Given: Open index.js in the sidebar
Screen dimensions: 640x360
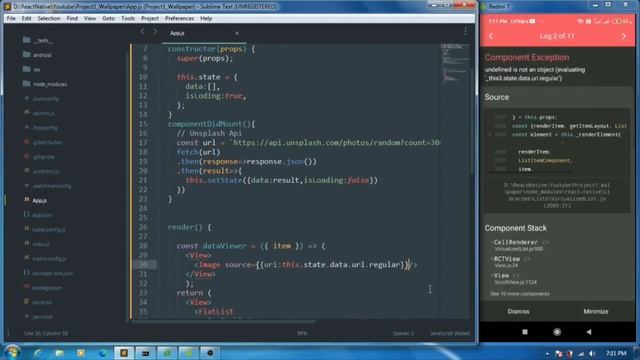Looking at the screenshot, I should coord(41,244).
